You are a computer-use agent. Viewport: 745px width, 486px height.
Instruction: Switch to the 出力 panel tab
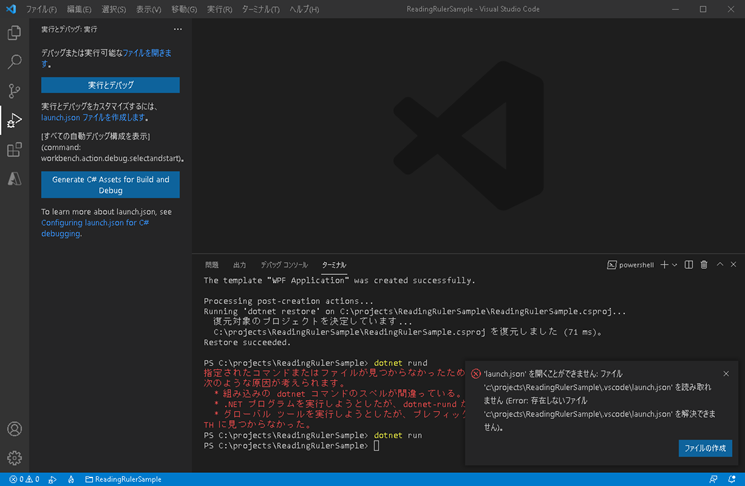239,265
